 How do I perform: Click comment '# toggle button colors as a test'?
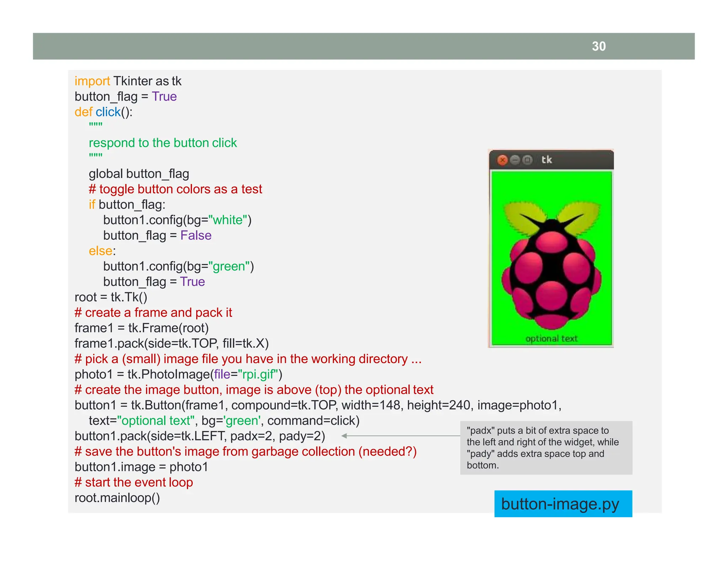(x=176, y=189)
